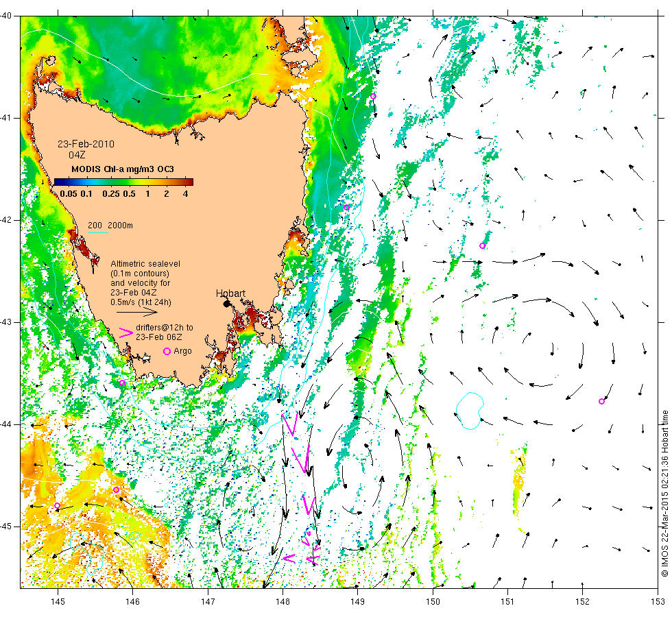Click the Hobart text label
Screen dimensions: 672x617
click(230, 293)
